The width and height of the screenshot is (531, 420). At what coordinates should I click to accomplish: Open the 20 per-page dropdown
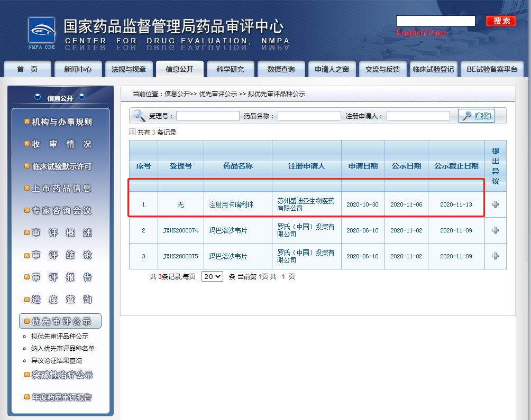pyautogui.click(x=212, y=276)
